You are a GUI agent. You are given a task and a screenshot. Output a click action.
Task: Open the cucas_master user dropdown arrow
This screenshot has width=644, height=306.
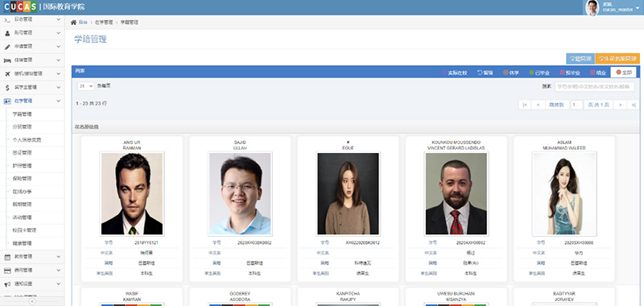[638, 8]
